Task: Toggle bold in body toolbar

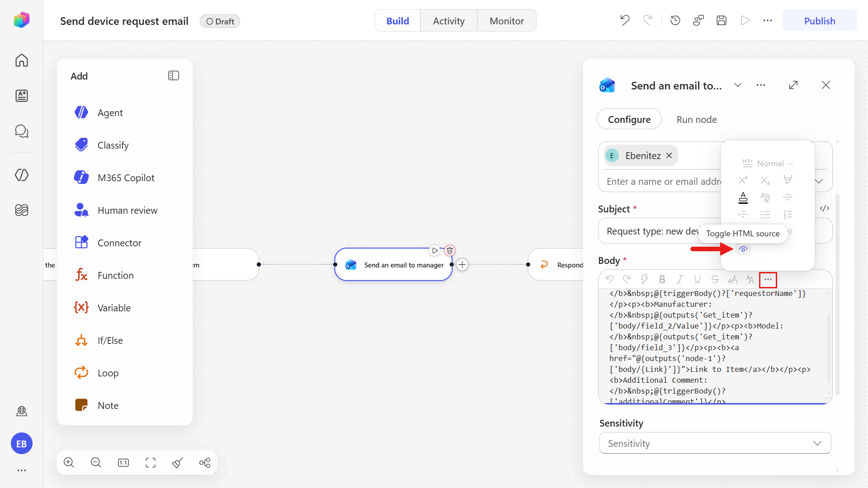Action: (x=662, y=279)
